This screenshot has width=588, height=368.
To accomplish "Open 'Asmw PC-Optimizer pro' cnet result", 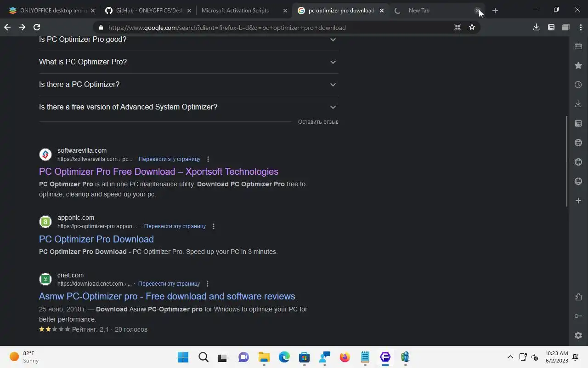I will click(167, 296).
